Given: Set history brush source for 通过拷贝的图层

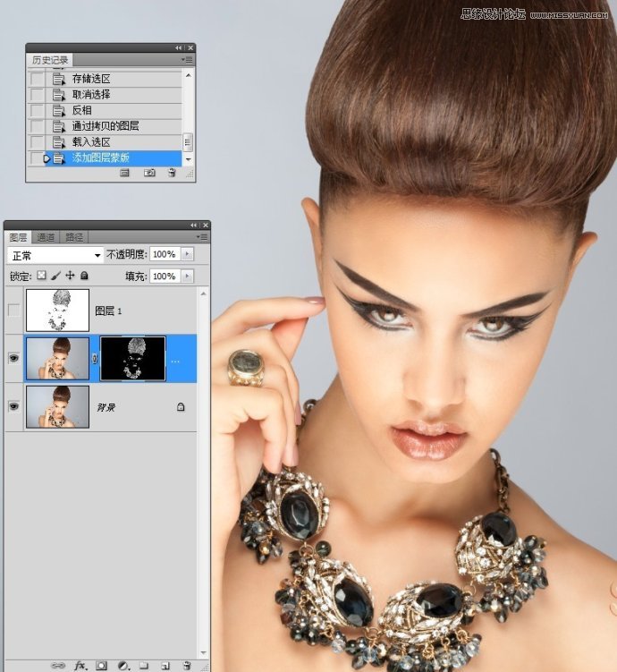Looking at the screenshot, I should point(38,126).
